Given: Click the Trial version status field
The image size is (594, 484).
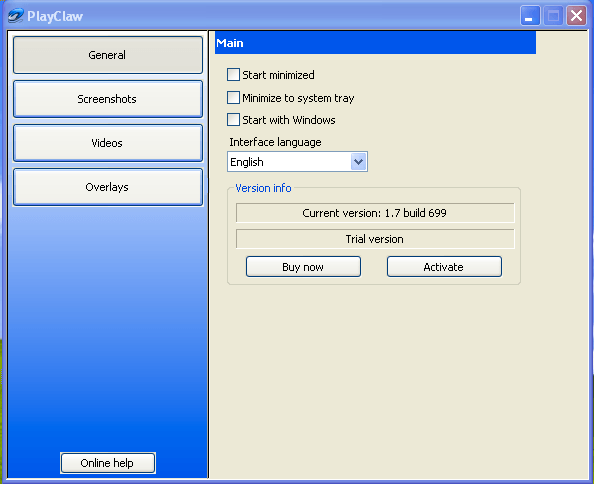Looking at the screenshot, I should 375,239.
